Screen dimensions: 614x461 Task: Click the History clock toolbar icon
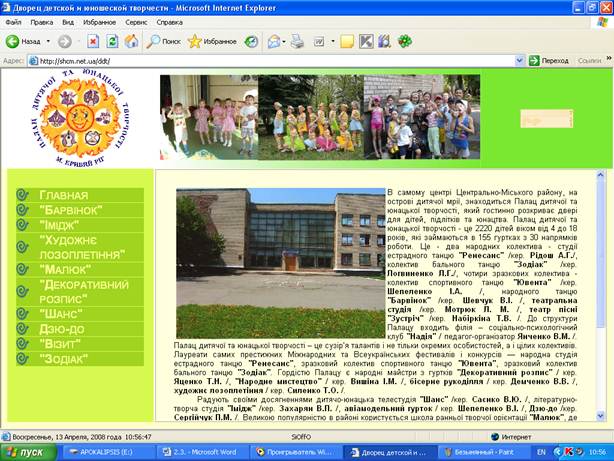[x=251, y=41]
